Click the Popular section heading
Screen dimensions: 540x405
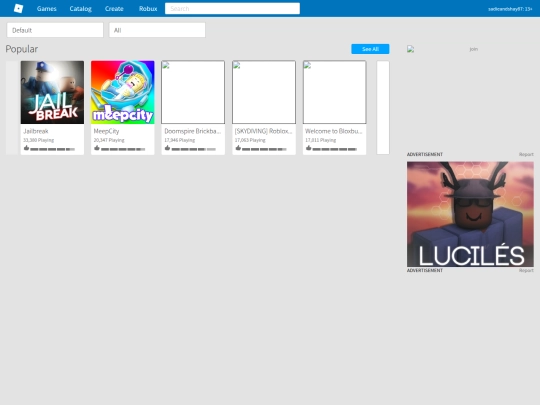click(22, 49)
